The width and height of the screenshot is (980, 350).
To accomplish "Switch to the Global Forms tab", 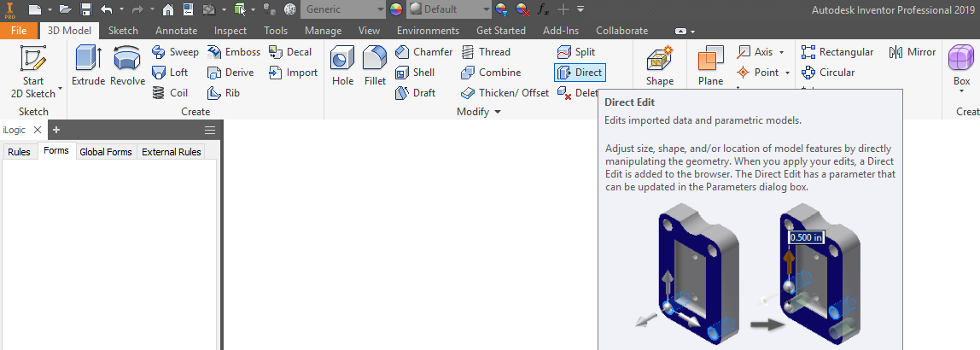I will [x=106, y=152].
